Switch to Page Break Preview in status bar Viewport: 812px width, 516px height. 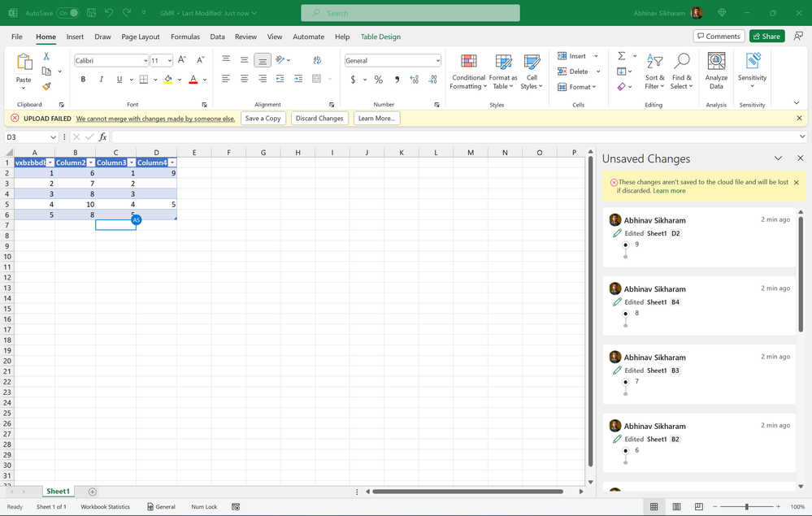(698, 507)
